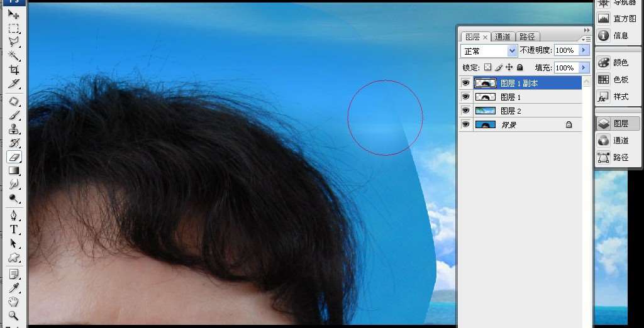Select the Move tool
This screenshot has height=328, width=644.
tap(14, 14)
